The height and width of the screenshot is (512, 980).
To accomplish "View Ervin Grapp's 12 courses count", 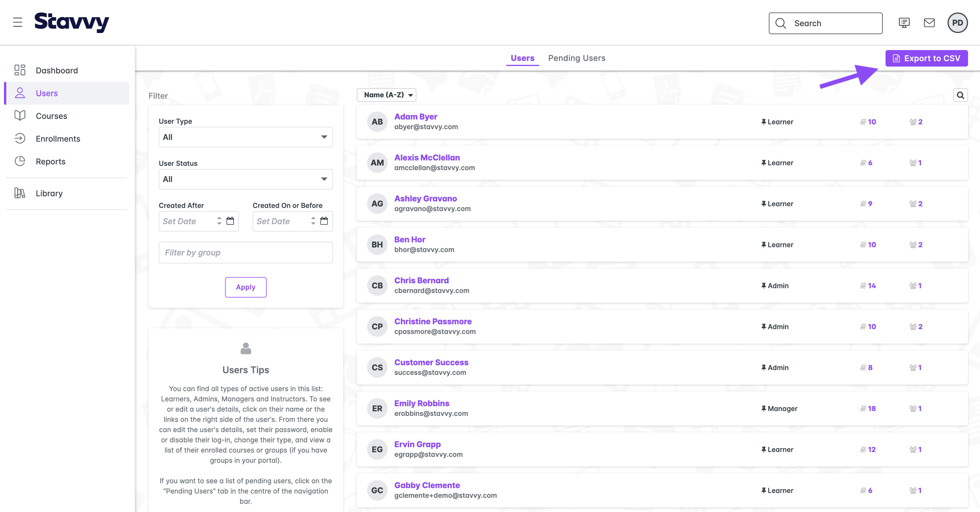I will tap(868, 450).
